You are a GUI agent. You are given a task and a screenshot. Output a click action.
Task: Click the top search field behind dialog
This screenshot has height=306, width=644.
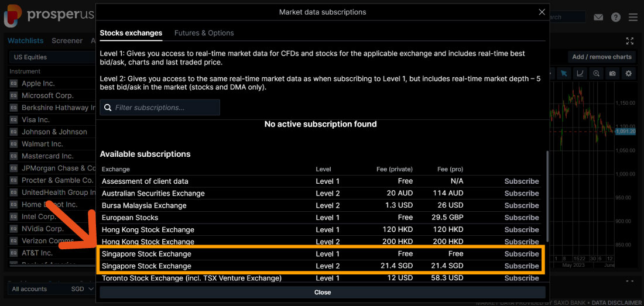567,17
